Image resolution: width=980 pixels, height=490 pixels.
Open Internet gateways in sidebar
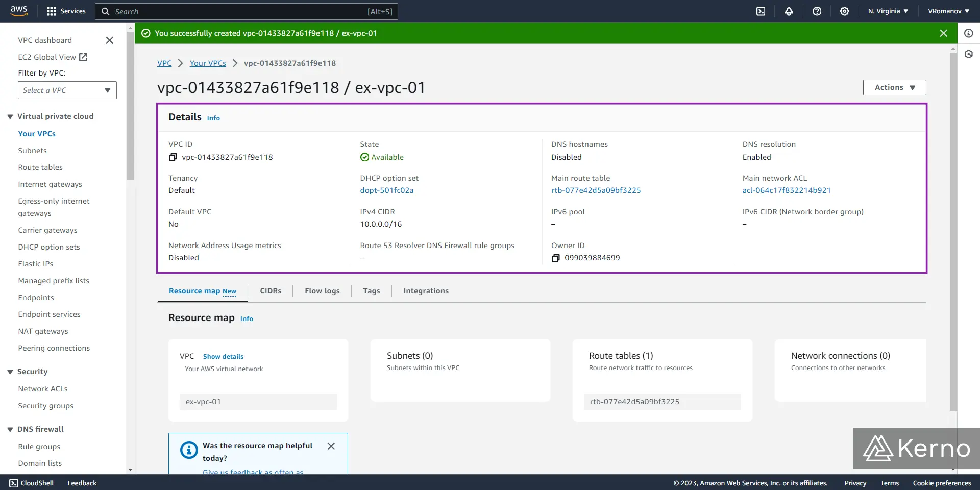tap(50, 184)
